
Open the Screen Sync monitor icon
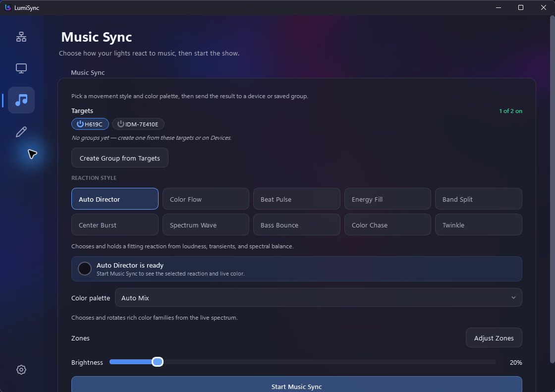pos(21,68)
